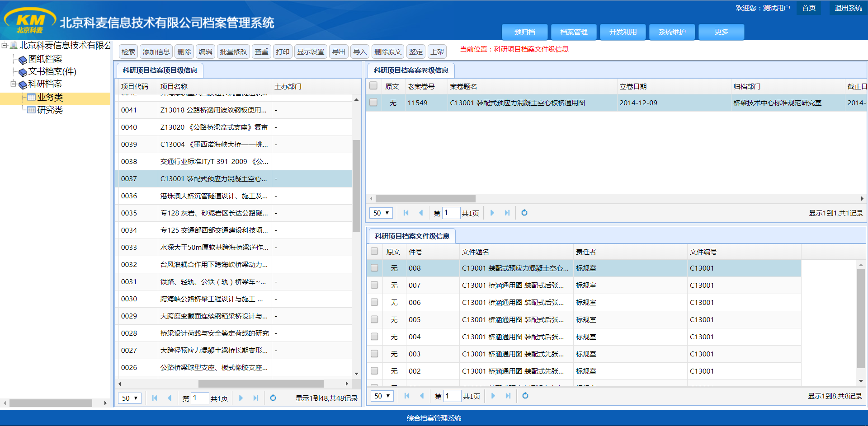Click the 批量修改 toolbar button

point(233,51)
